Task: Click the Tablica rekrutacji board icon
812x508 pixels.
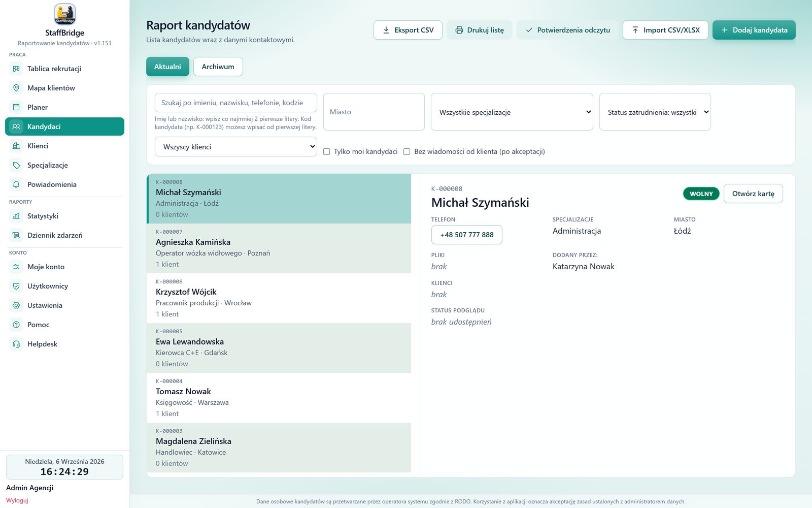Action: click(16, 69)
